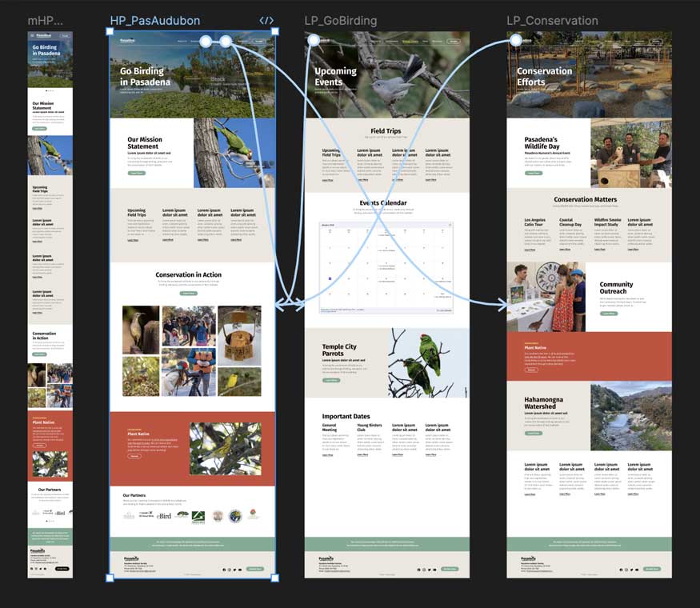Click Learn More button under Our Mission Statement
Screen dimensions: 700x608
[x=137, y=173]
